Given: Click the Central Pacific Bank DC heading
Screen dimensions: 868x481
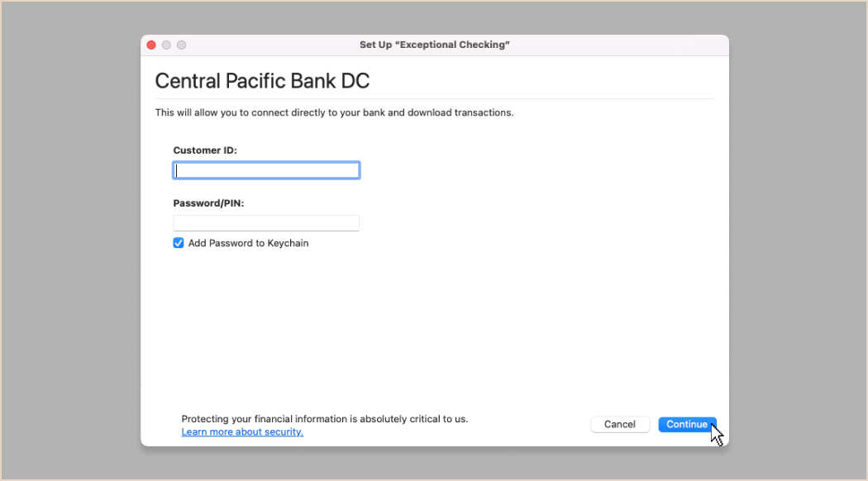Looking at the screenshot, I should pos(262,81).
